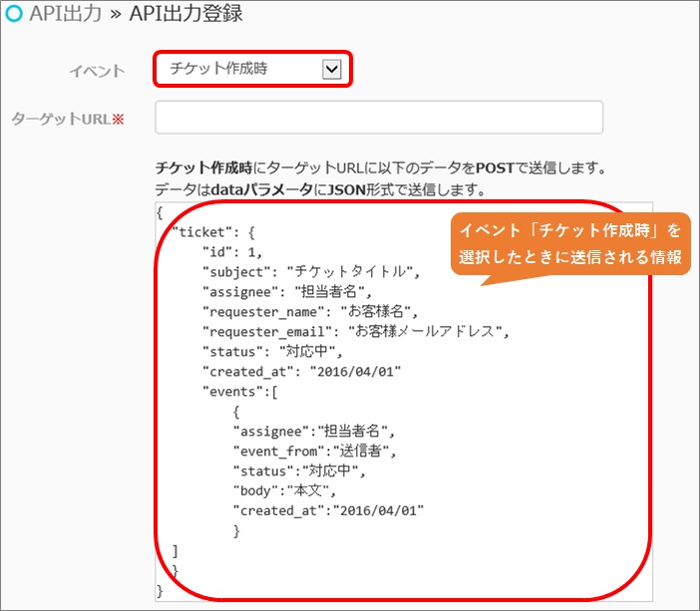Click the ターゲットURL※ field label

pos(68,119)
